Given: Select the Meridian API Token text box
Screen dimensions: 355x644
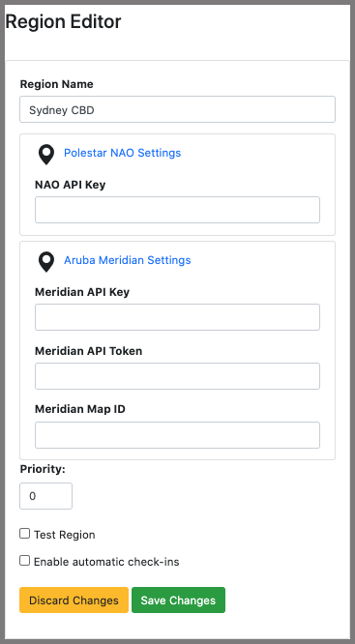Looking at the screenshot, I should coord(178,376).
